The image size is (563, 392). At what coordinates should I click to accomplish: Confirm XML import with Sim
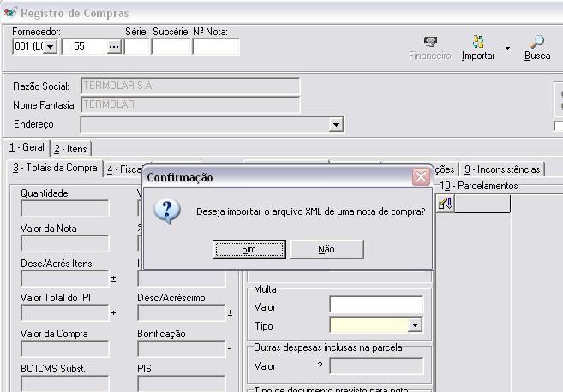coord(249,249)
